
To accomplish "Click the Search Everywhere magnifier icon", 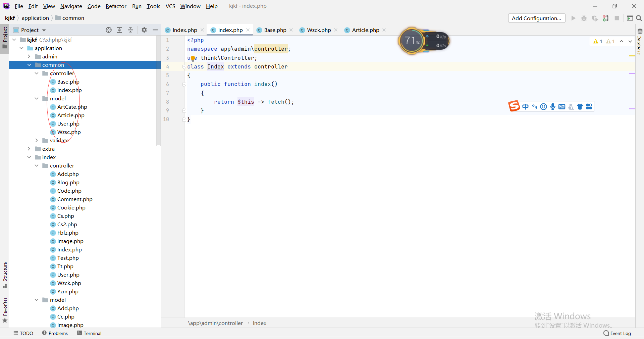I will pyautogui.click(x=639, y=18).
